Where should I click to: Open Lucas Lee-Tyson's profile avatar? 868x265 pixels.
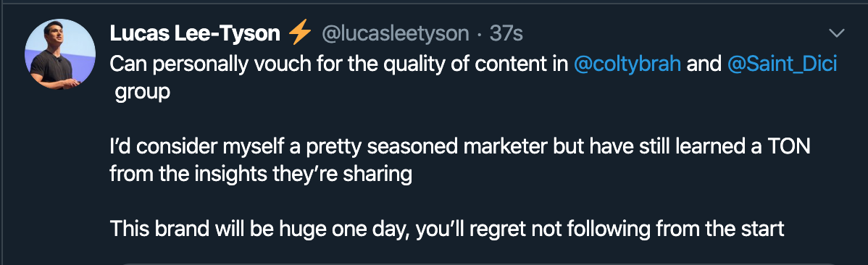click(x=60, y=55)
